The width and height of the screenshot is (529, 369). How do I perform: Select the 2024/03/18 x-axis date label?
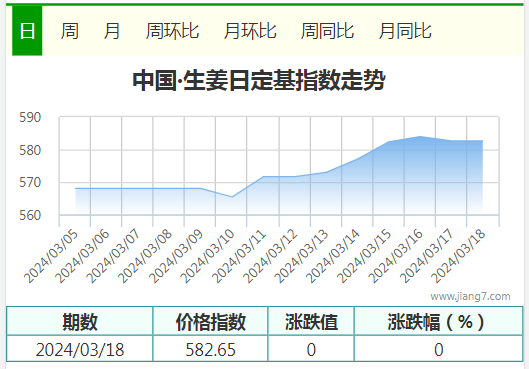(458, 256)
